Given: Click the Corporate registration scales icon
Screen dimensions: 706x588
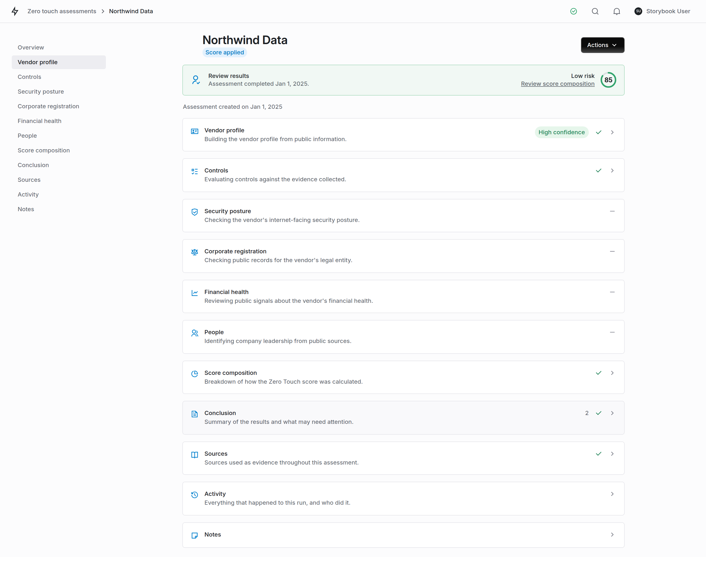Looking at the screenshot, I should [195, 252].
